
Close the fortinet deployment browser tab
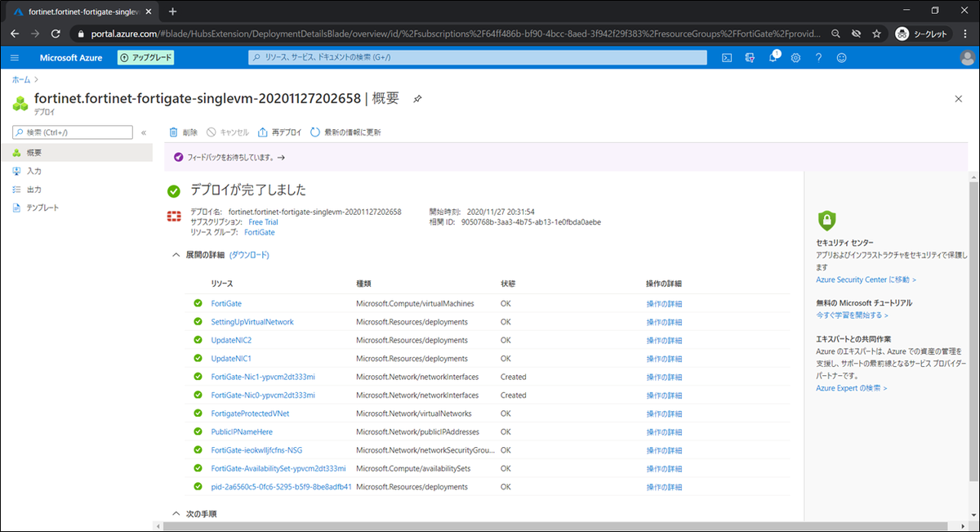(148, 11)
